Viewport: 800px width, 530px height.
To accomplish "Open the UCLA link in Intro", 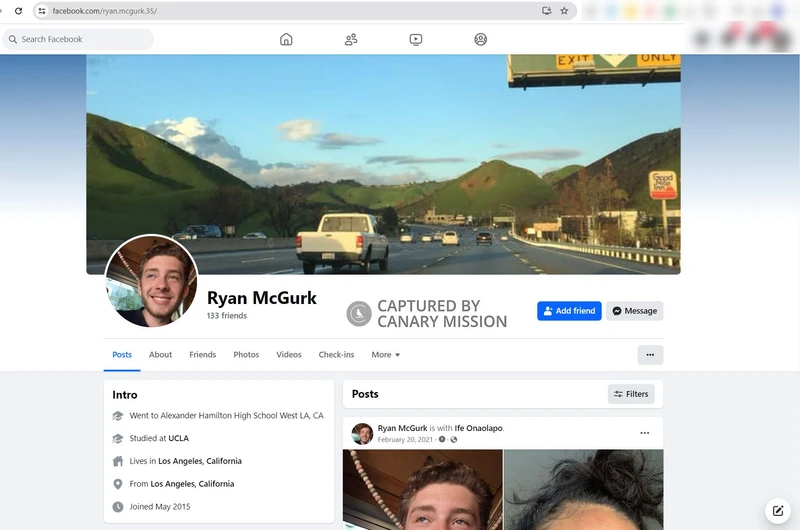I will [x=179, y=438].
